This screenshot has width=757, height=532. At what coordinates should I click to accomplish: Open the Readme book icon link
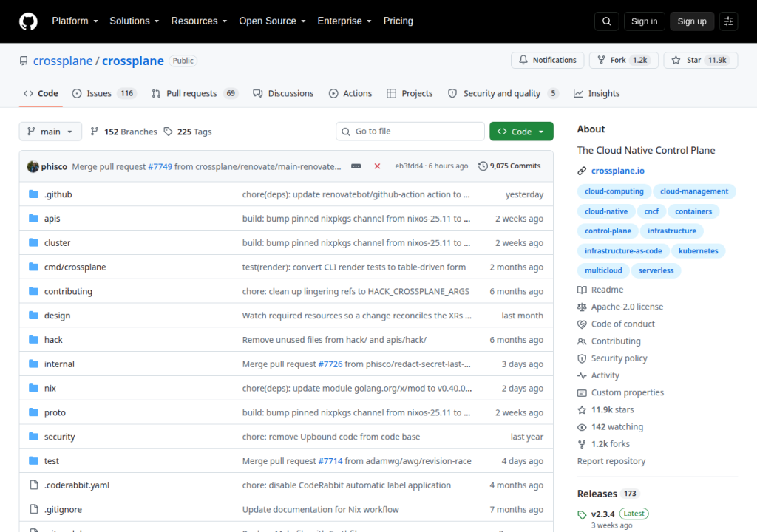[x=582, y=290]
